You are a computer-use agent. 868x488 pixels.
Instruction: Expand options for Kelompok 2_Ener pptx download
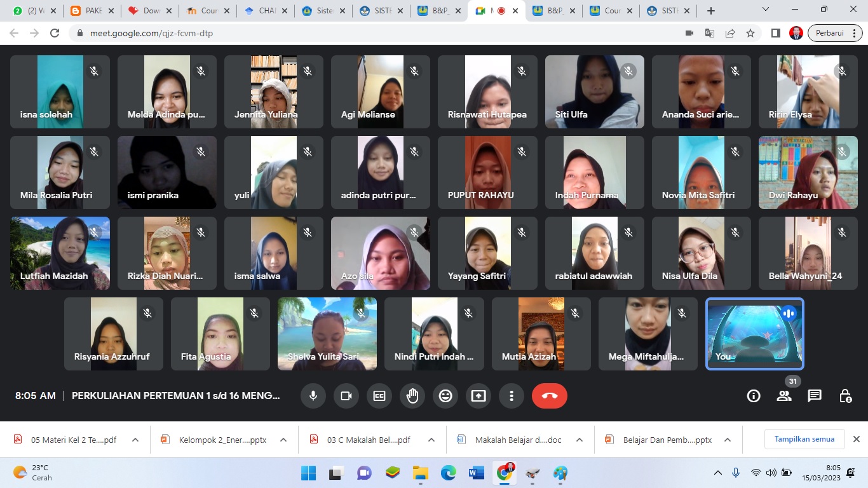pyautogui.click(x=283, y=440)
